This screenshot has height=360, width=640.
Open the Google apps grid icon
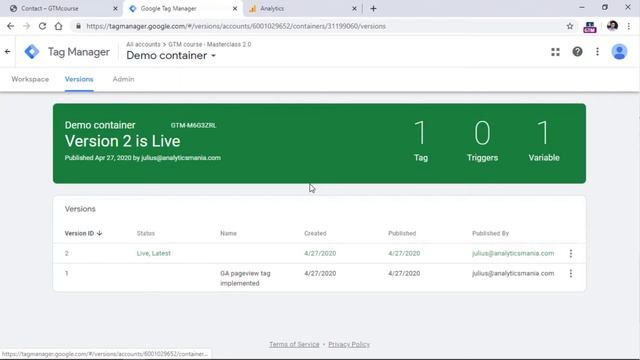556,52
